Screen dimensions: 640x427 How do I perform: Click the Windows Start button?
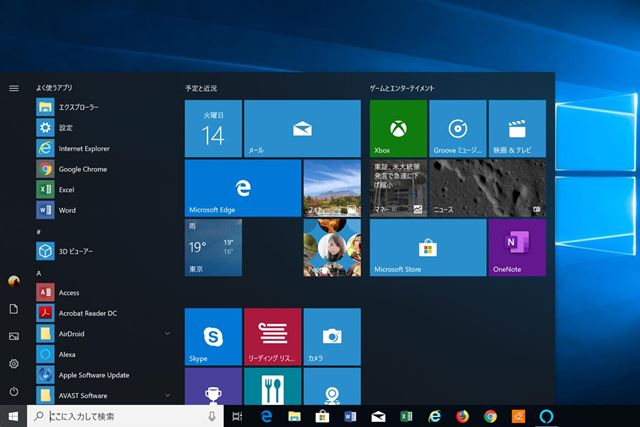tap(13, 416)
